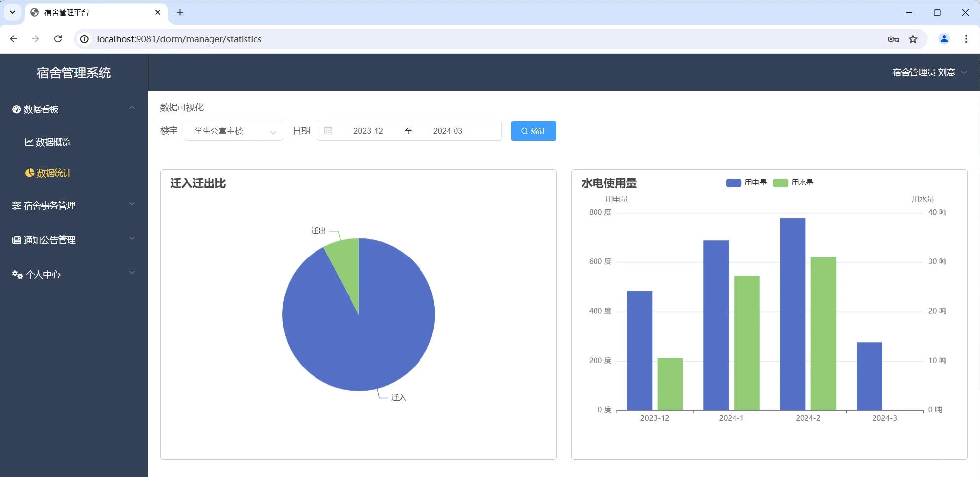
Task: Hide the 迁出 slice via its pie label
Action: point(319,230)
